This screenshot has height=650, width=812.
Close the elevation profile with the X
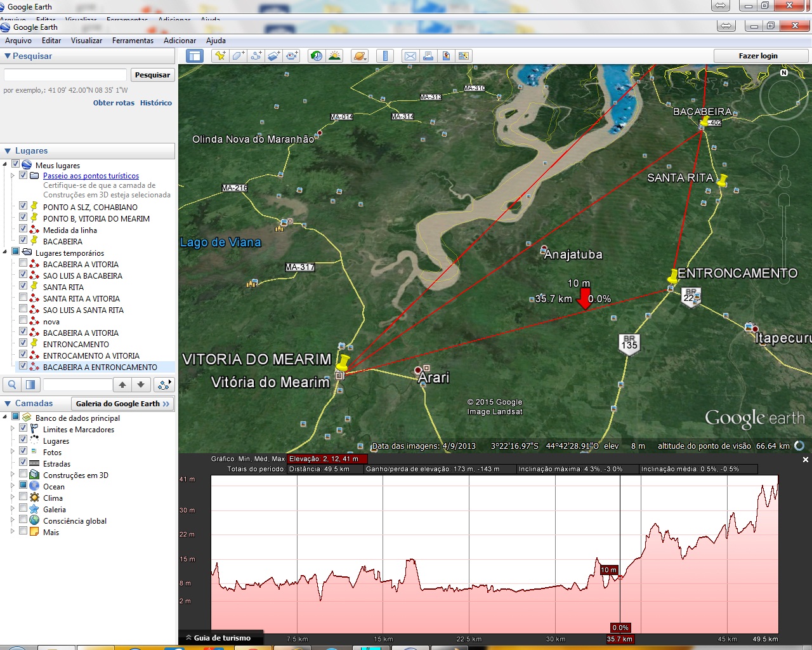[806, 460]
